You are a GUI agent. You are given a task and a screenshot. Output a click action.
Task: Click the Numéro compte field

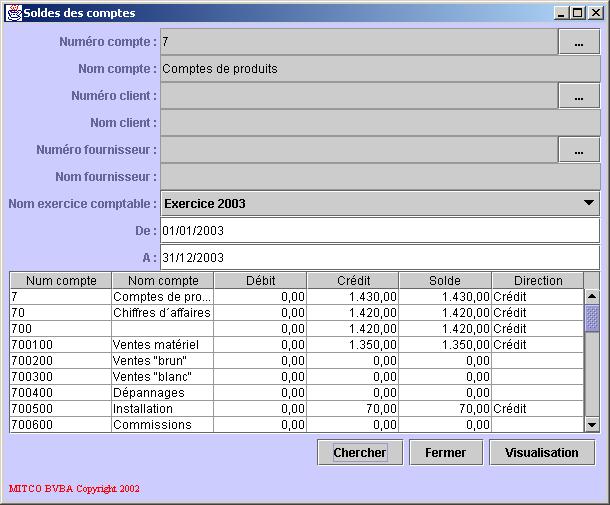point(359,42)
